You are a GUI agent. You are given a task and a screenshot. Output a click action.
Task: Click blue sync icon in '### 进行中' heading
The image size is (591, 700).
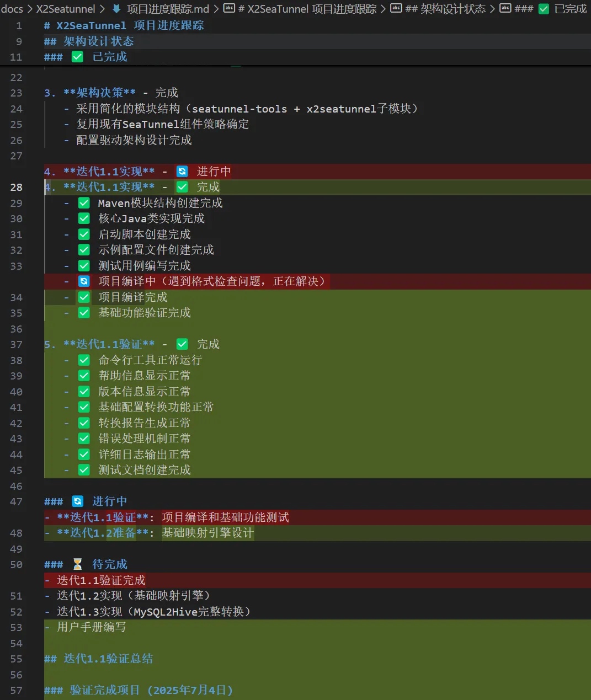coord(77,501)
